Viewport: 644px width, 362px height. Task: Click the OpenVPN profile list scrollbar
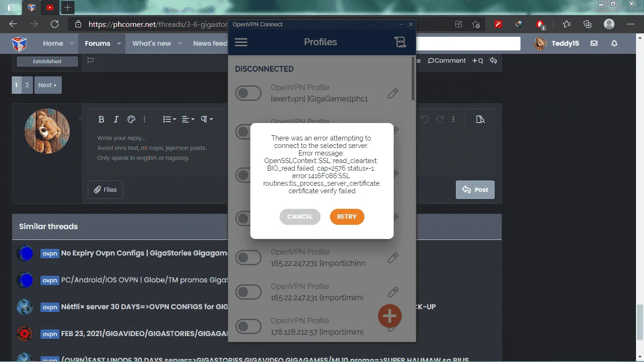(x=413, y=78)
